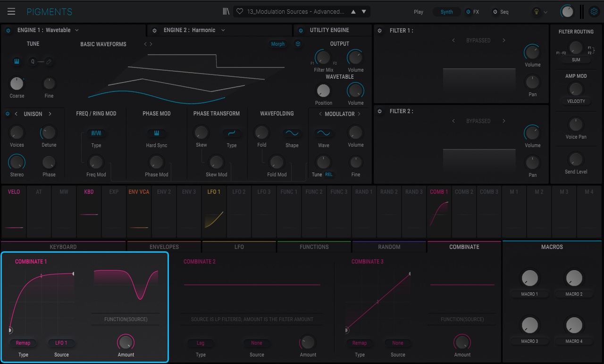This screenshot has height=364, width=604.
Task: Toggle Filter 1 power button
Action: click(x=380, y=31)
